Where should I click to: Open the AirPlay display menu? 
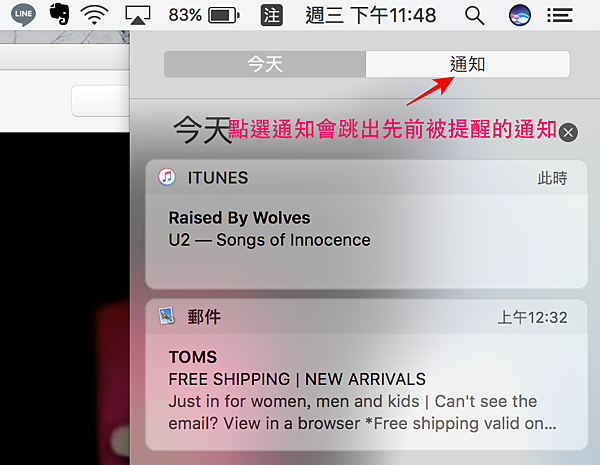coord(138,15)
